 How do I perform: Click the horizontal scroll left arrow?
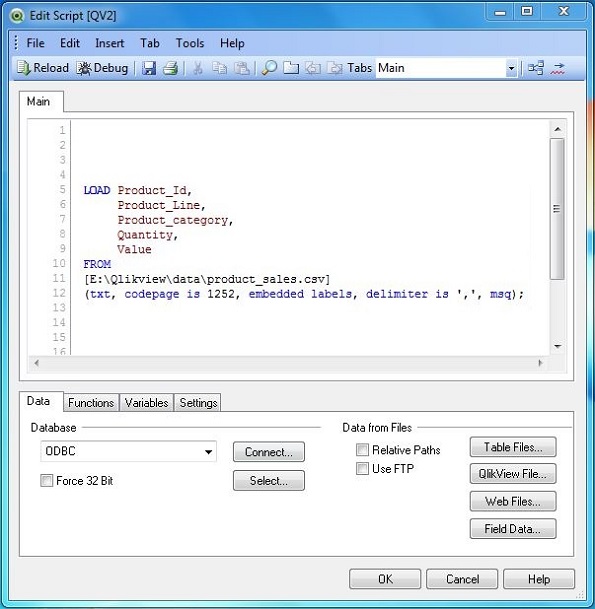tap(37, 363)
